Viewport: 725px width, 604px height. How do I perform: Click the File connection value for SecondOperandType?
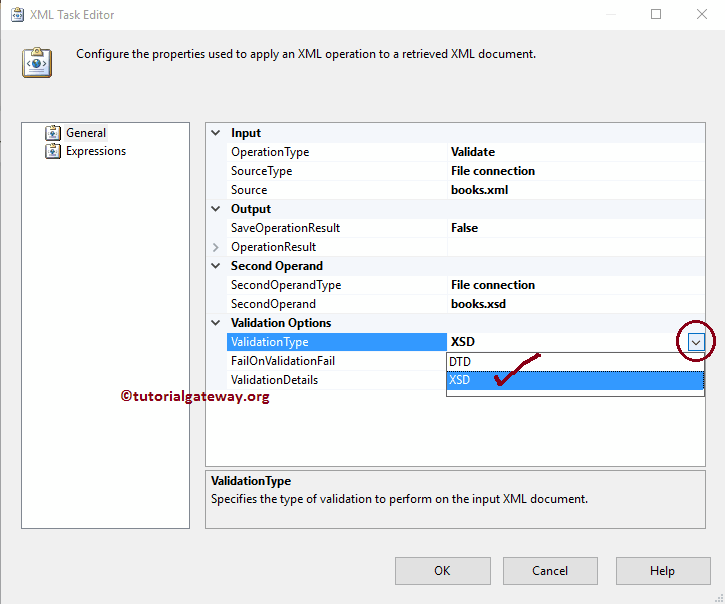493,285
